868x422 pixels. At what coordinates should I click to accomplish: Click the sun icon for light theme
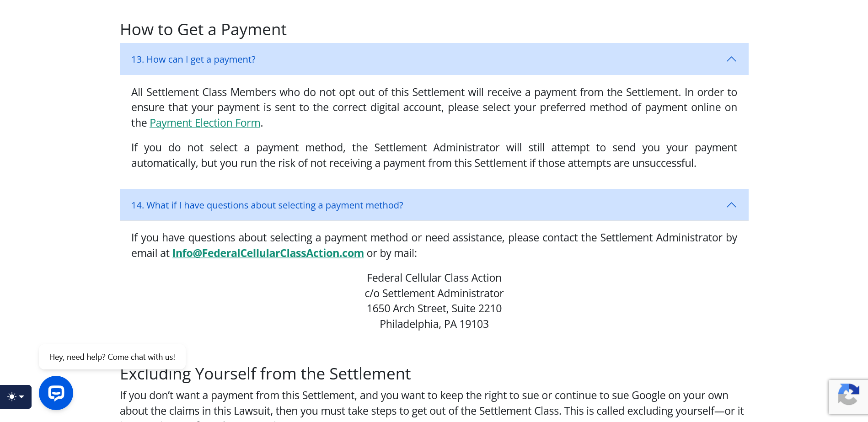coord(12,397)
